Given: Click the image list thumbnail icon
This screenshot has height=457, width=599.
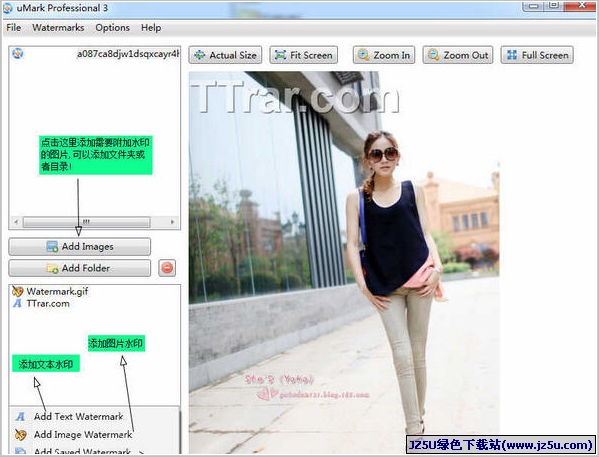Looking at the screenshot, I should click(x=18, y=53).
